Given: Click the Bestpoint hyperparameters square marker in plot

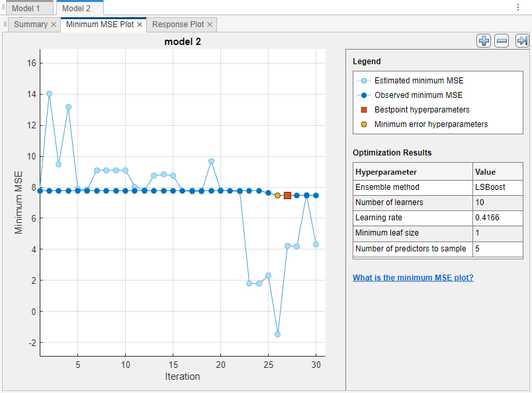Looking at the screenshot, I should click(x=287, y=195).
